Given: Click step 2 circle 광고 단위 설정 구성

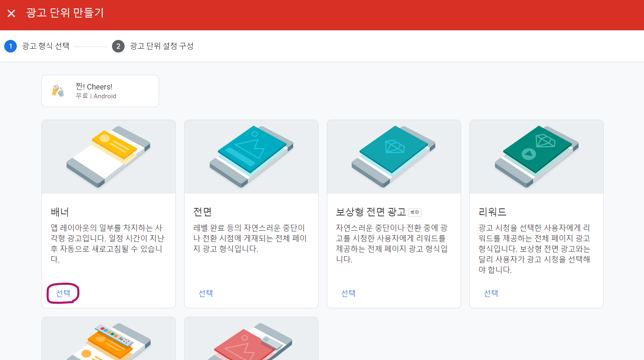Looking at the screenshot, I should (x=118, y=46).
